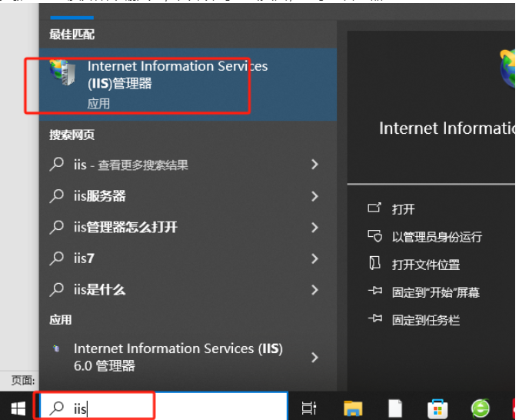Click the open file location icon

tap(374, 263)
